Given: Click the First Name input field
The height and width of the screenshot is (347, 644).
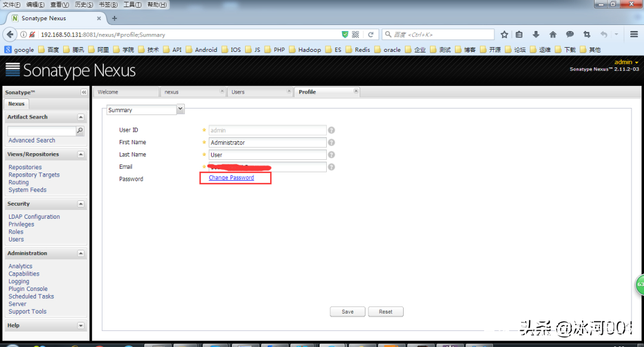Looking at the screenshot, I should tap(267, 142).
